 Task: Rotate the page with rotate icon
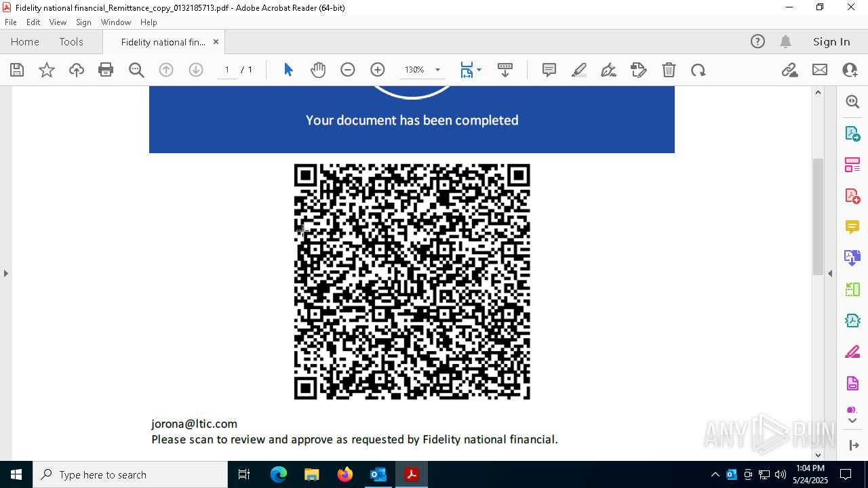point(698,70)
